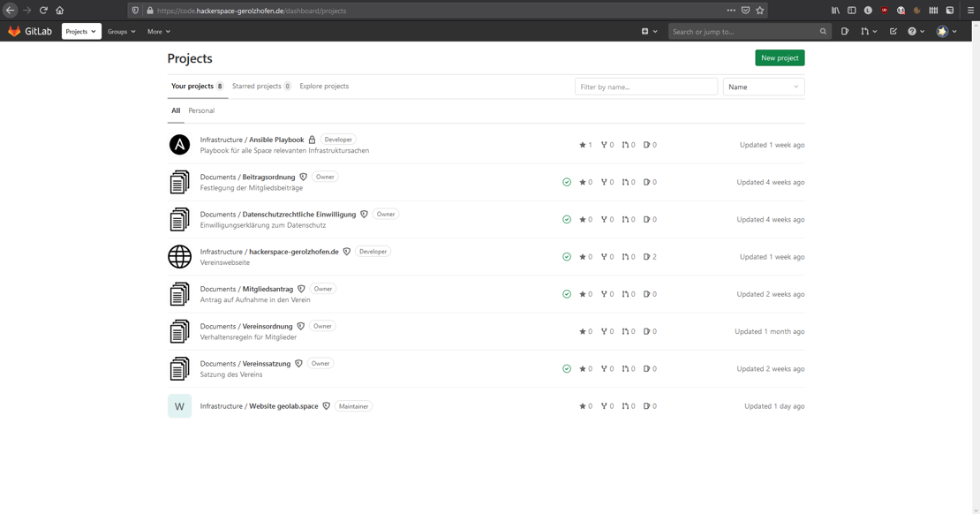Click the GitLab fox logo
Viewport: 980px width, 514px height.
(x=14, y=31)
